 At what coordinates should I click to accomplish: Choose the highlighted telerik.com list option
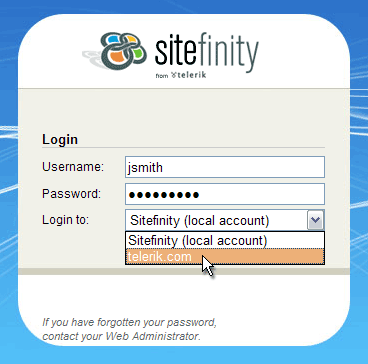[x=225, y=256]
